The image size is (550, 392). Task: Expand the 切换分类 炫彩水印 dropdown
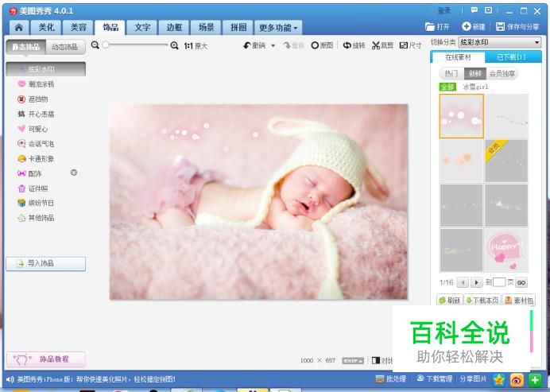[x=499, y=42]
